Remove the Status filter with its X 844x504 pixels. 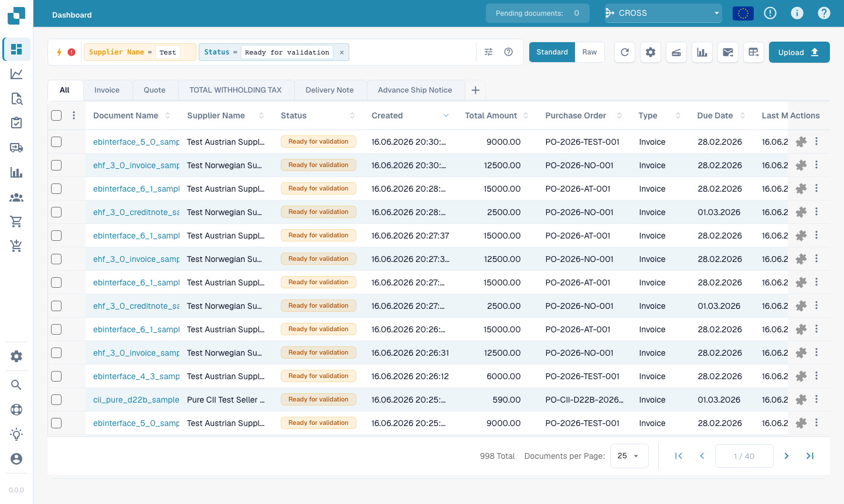[x=342, y=53]
